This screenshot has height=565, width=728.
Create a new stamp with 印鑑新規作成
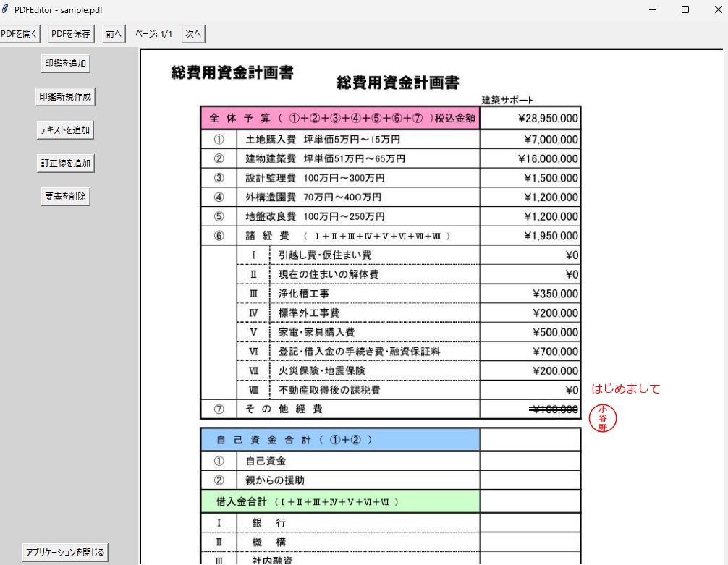tap(66, 96)
